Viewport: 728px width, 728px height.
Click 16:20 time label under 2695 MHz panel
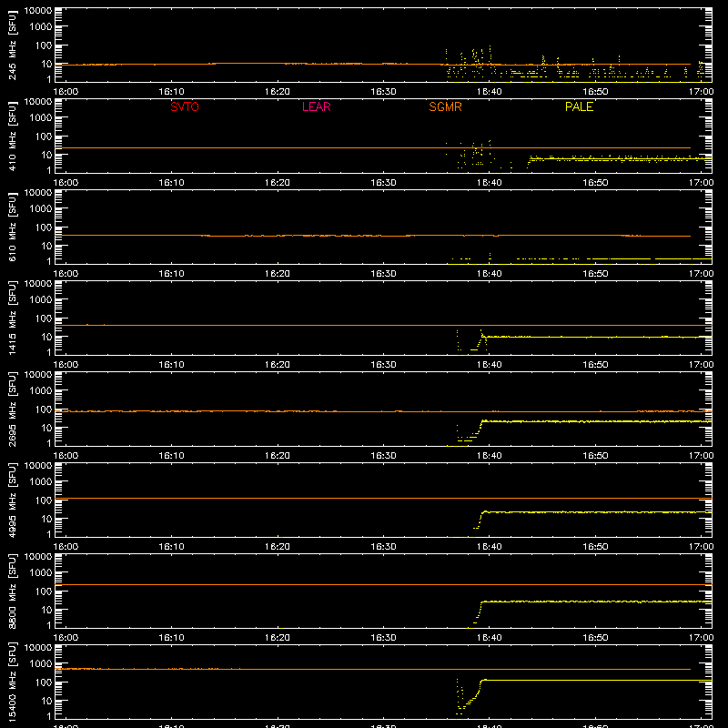[278, 456]
